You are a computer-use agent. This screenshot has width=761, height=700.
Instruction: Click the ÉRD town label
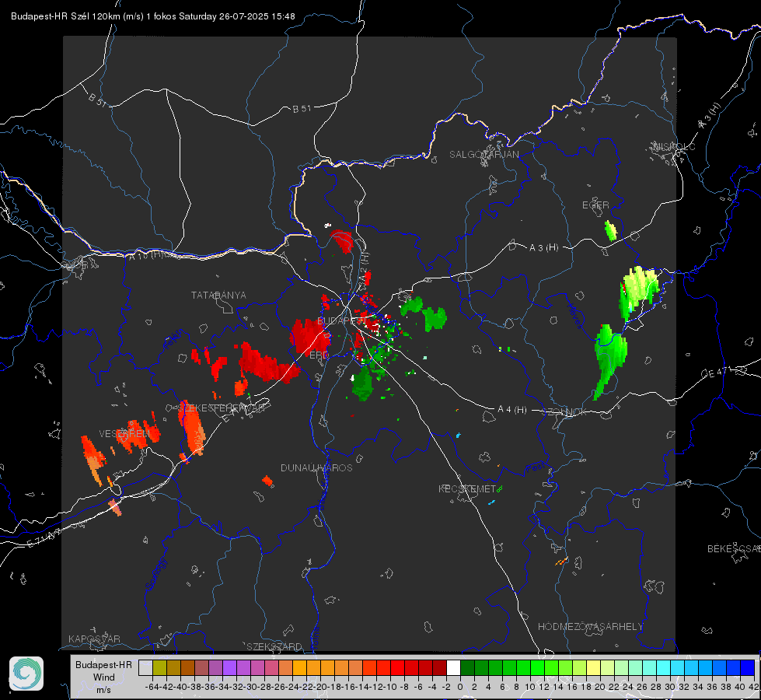coord(319,355)
